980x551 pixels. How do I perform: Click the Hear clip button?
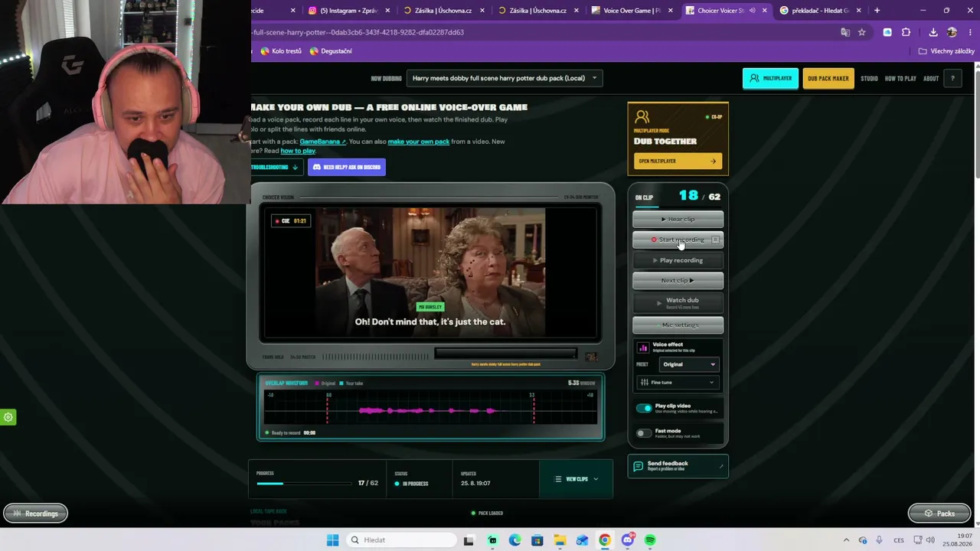678,219
